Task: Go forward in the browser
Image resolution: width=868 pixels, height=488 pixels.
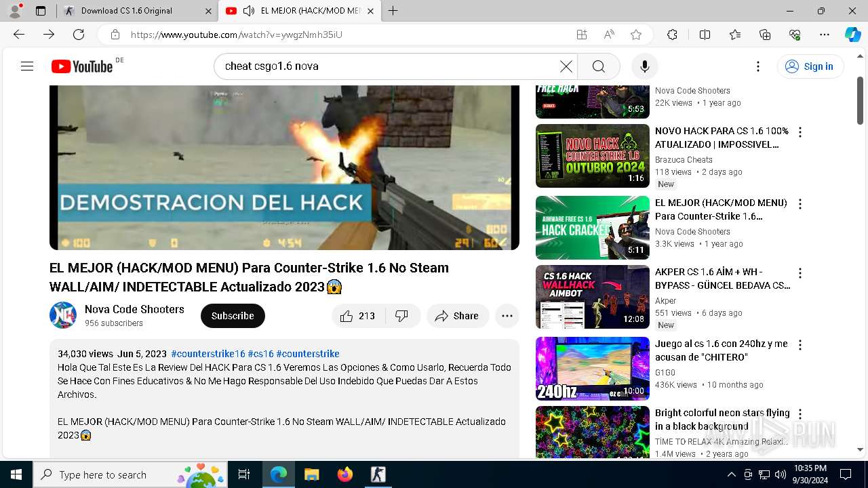Action: click(49, 35)
